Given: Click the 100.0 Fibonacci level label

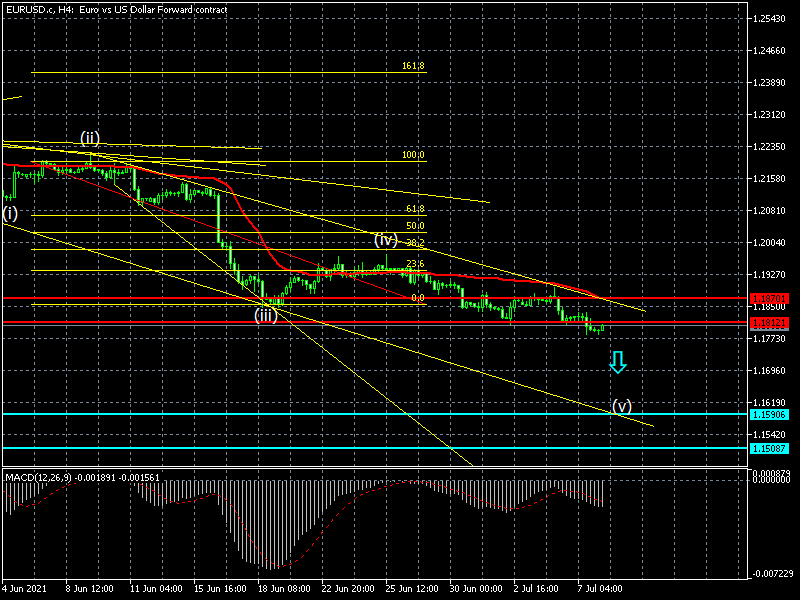Looking at the screenshot, I should (x=413, y=155).
